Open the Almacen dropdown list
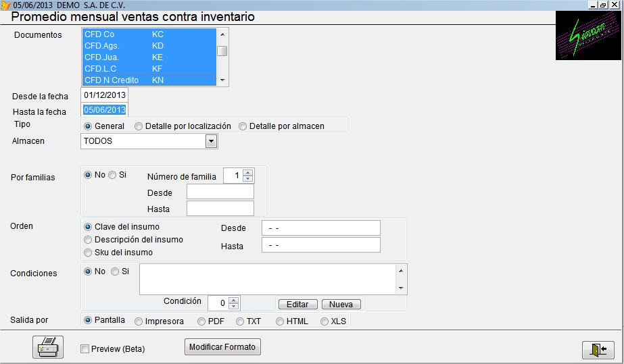The image size is (624, 364). tap(211, 141)
